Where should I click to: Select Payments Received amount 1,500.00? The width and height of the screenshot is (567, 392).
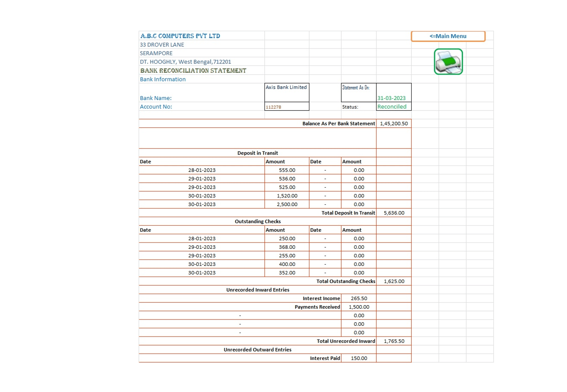[359, 307]
